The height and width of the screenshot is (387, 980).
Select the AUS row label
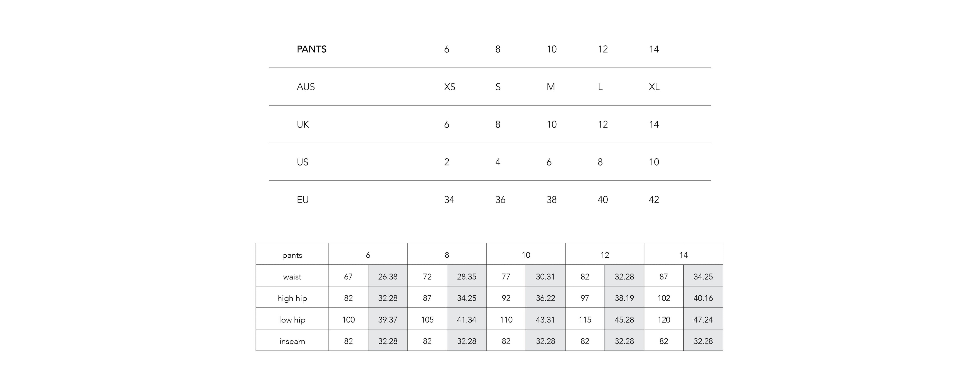(305, 87)
